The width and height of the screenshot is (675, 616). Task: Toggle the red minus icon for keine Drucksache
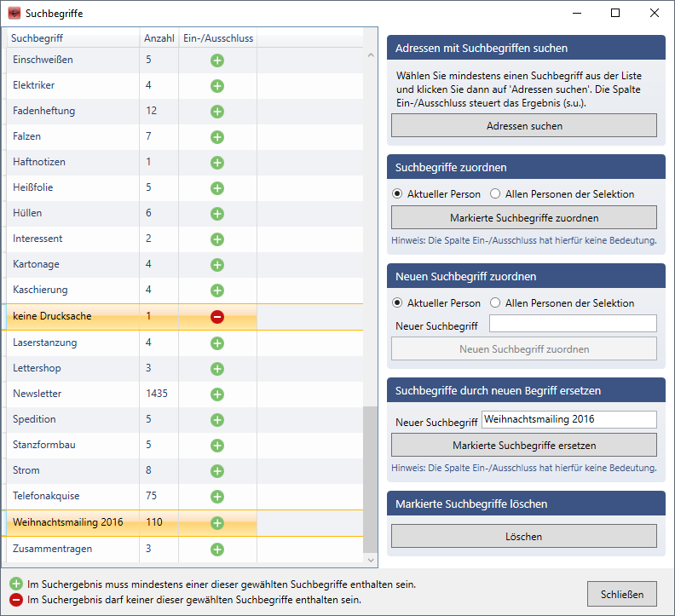[x=217, y=317]
